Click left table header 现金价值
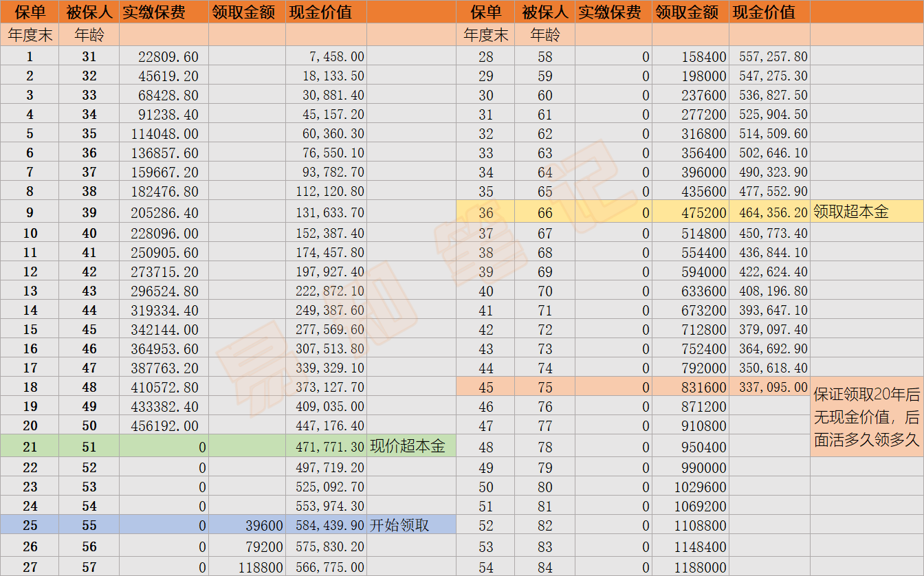Image resolution: width=924 pixels, height=576 pixels. (320, 12)
